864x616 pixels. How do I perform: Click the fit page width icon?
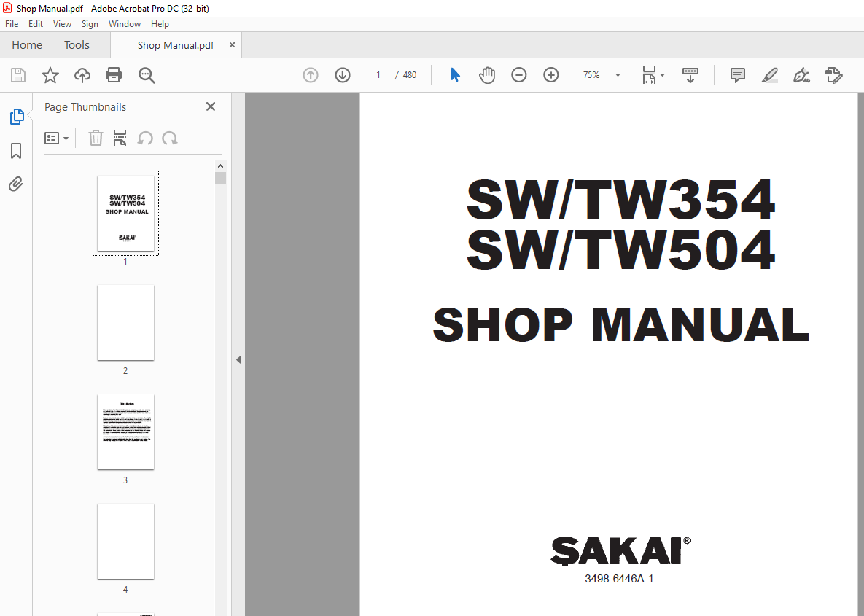point(649,75)
